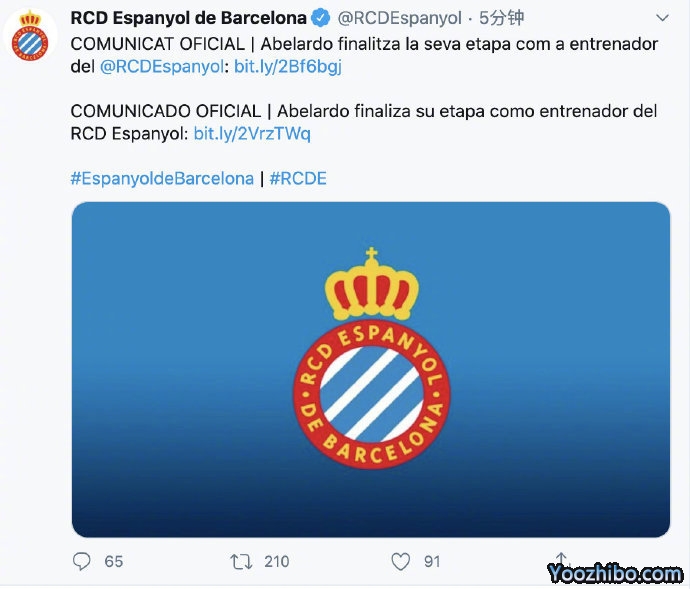
Task: Open the bit.ly/2VrzTWq link
Action: click(252, 133)
